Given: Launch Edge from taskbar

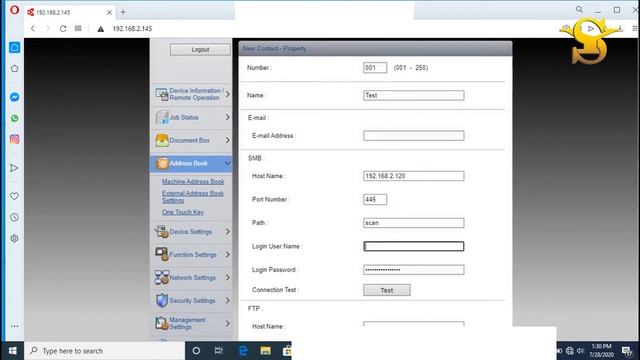Looking at the screenshot, I should pos(243,351).
